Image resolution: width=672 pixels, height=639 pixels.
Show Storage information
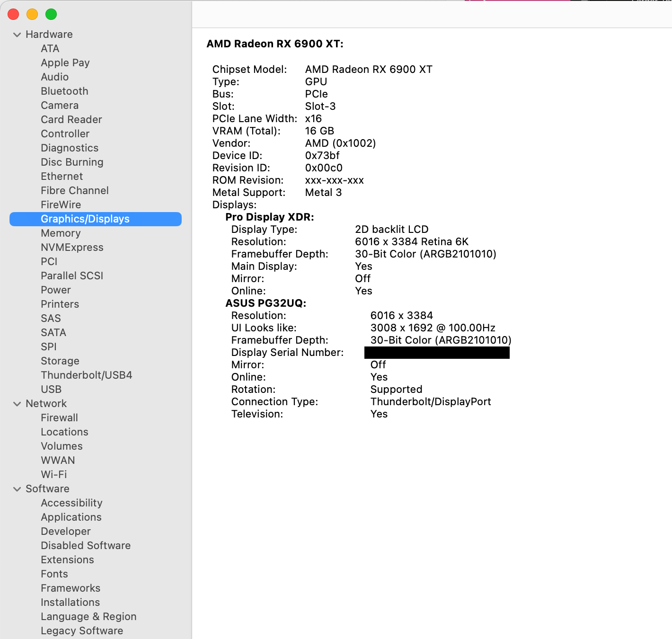pyautogui.click(x=60, y=361)
